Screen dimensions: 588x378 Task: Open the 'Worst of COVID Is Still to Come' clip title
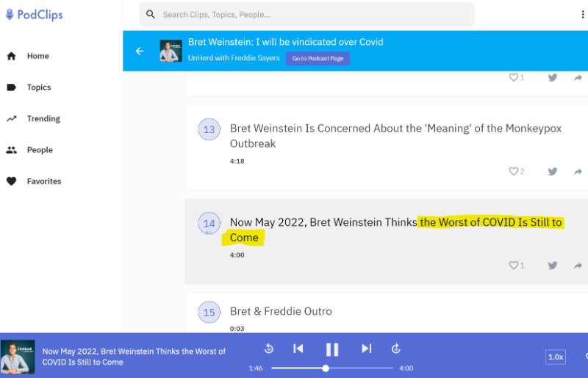point(397,229)
